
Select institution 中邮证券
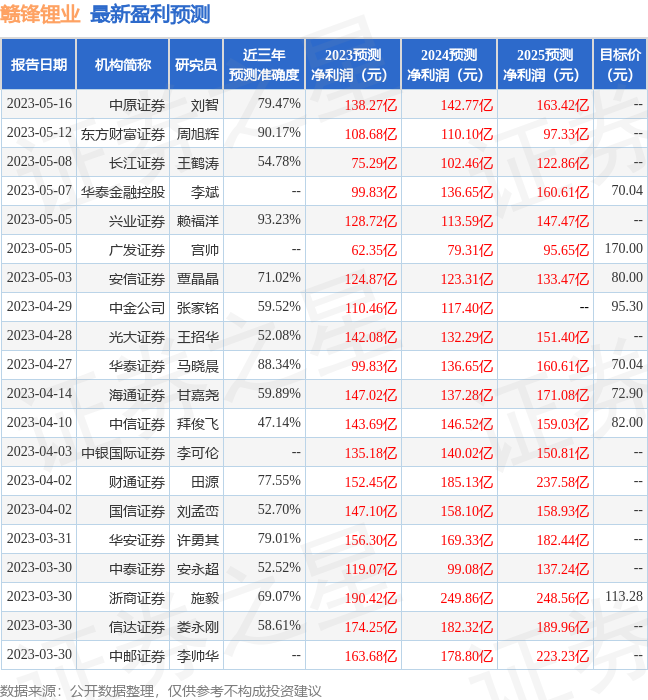pyautogui.click(x=137, y=657)
